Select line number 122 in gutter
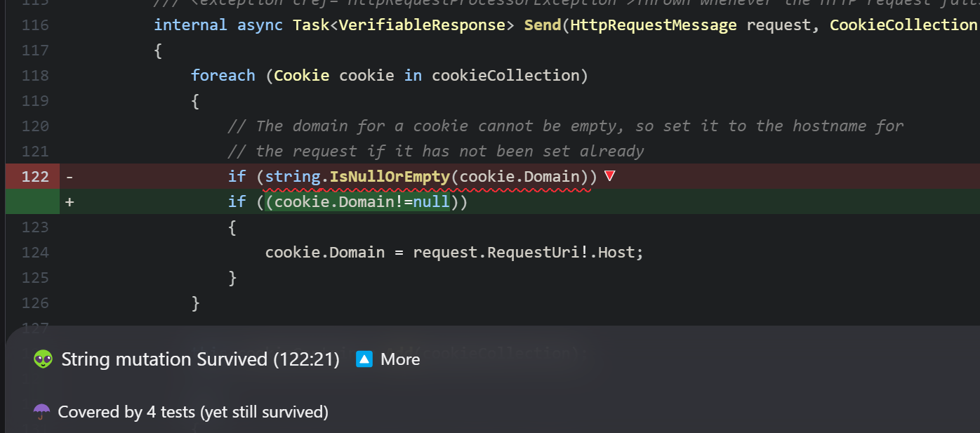The height and width of the screenshot is (433, 980). tap(35, 177)
